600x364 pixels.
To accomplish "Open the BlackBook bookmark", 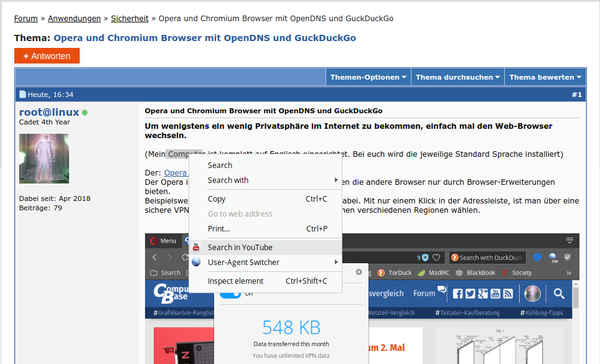I will 476,273.
